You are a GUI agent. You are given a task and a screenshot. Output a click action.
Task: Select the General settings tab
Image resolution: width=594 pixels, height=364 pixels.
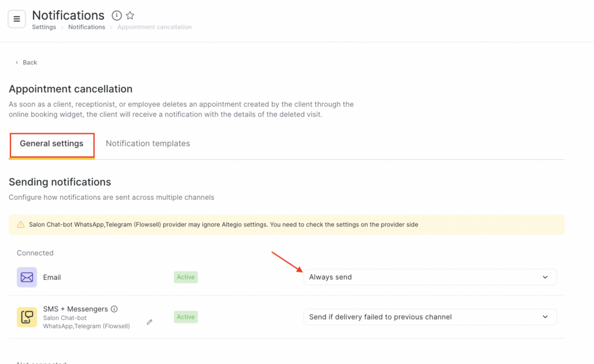point(52,143)
